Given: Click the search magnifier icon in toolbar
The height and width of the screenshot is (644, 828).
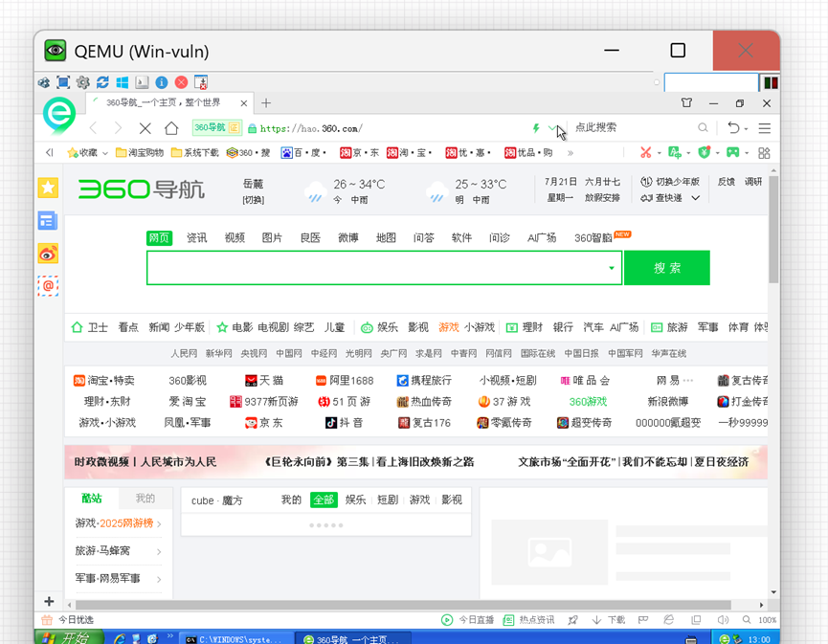Looking at the screenshot, I should 703,127.
